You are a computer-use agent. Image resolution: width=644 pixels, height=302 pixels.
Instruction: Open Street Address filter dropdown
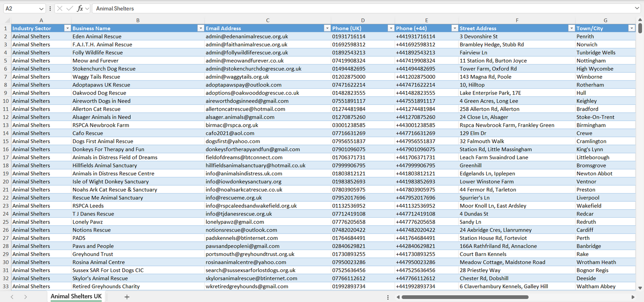coord(571,28)
